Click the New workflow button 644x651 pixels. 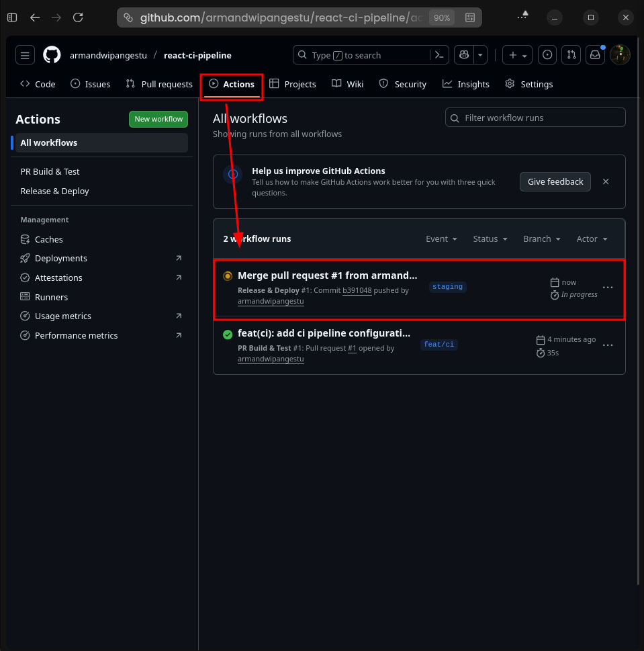(x=158, y=119)
